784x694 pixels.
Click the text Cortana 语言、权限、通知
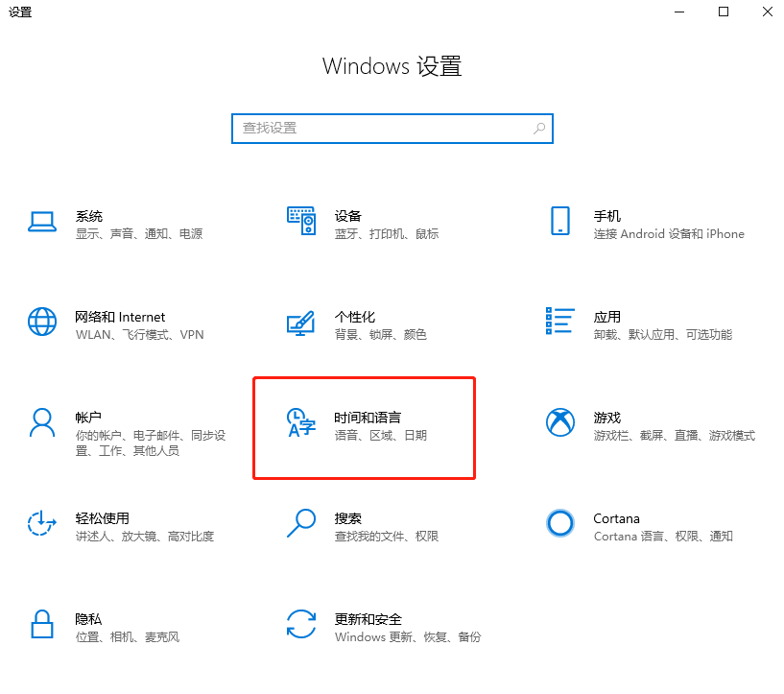663,537
